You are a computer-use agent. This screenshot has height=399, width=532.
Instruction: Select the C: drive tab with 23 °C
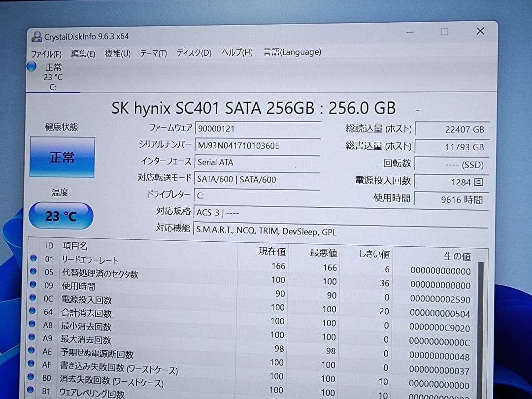click(x=53, y=77)
